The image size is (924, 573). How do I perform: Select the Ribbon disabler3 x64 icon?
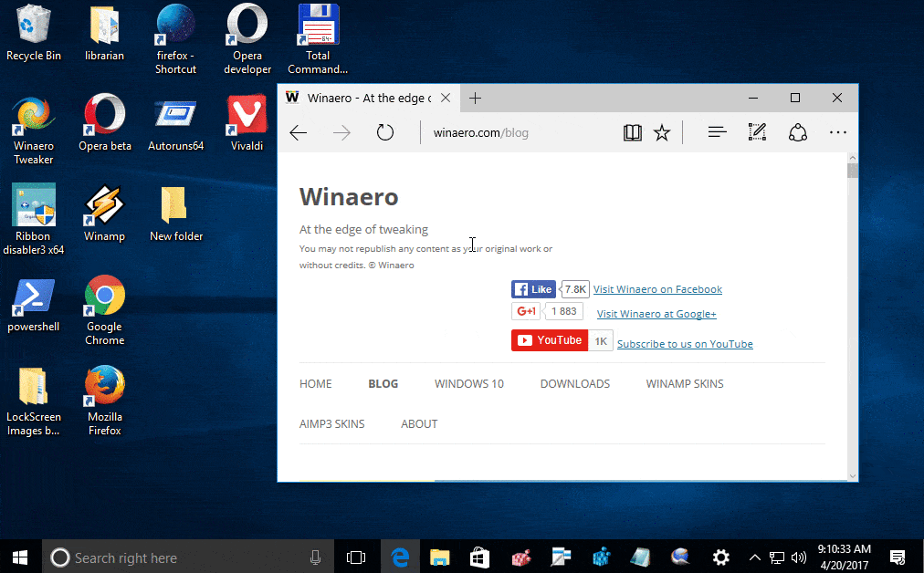coord(34,219)
